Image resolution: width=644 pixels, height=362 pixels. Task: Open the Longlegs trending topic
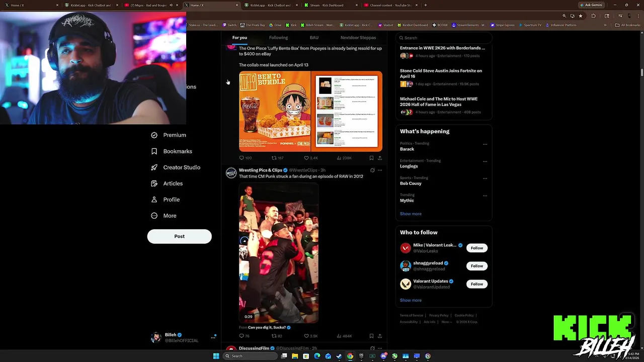pos(409,166)
